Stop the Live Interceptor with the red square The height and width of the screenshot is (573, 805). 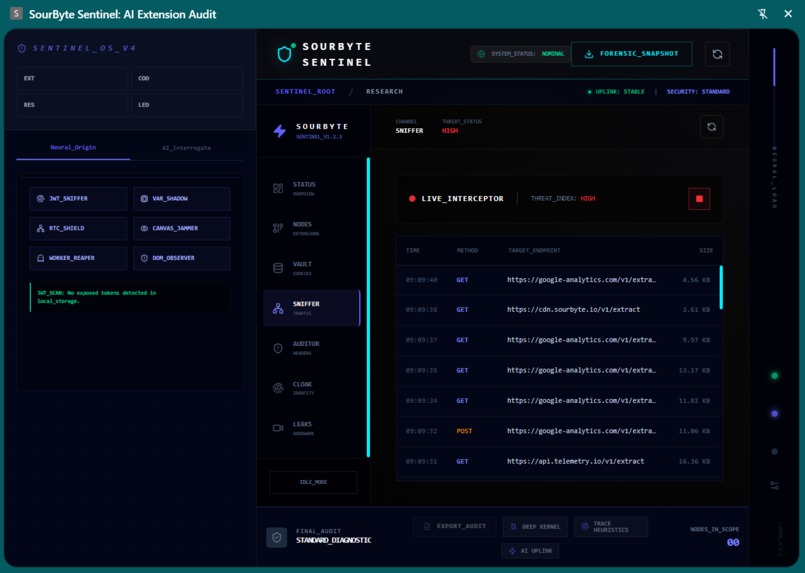699,199
